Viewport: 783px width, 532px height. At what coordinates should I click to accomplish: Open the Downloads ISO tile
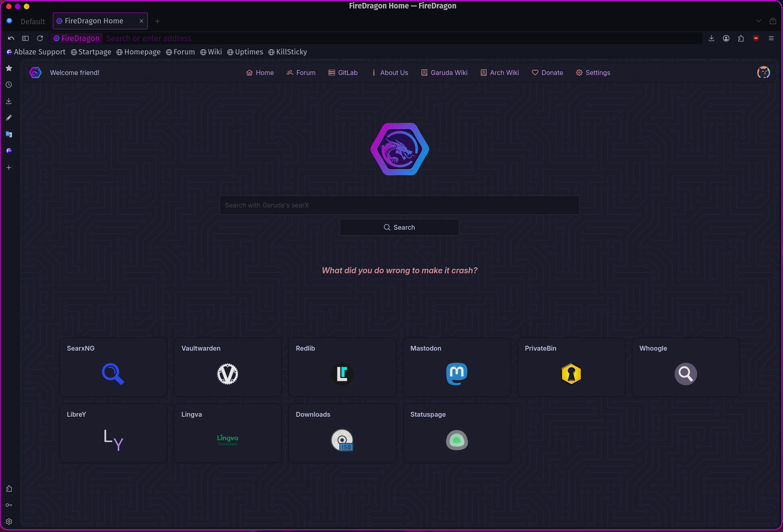pyautogui.click(x=342, y=440)
